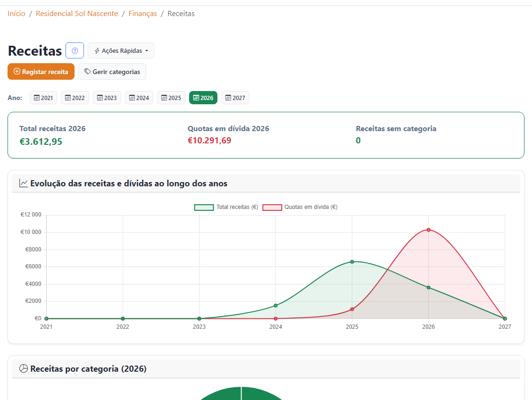Click the Receitas sem categoria label

point(396,129)
